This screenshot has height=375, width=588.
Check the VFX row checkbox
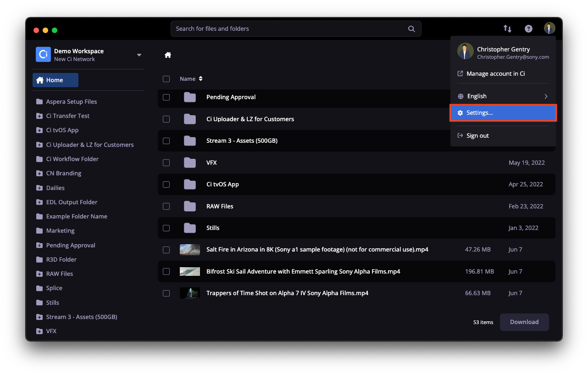click(x=166, y=162)
